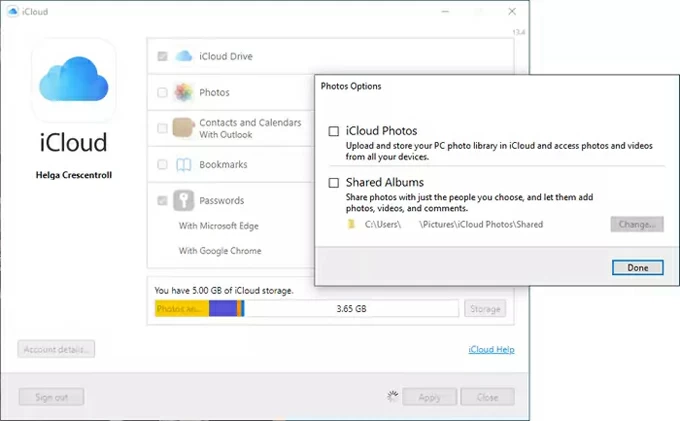
Task: Click the large iCloud logo
Action: point(73,80)
